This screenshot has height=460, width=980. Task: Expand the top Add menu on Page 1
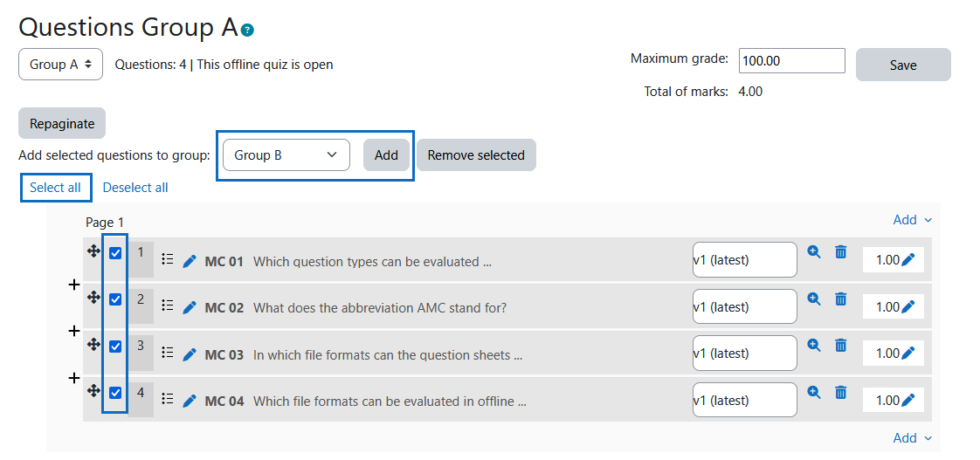[x=912, y=220]
